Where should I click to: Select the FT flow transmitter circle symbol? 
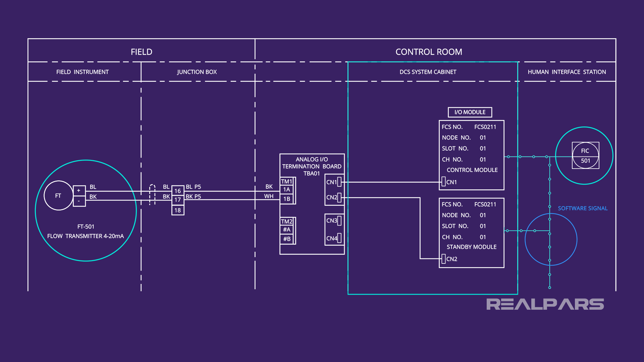tap(58, 195)
